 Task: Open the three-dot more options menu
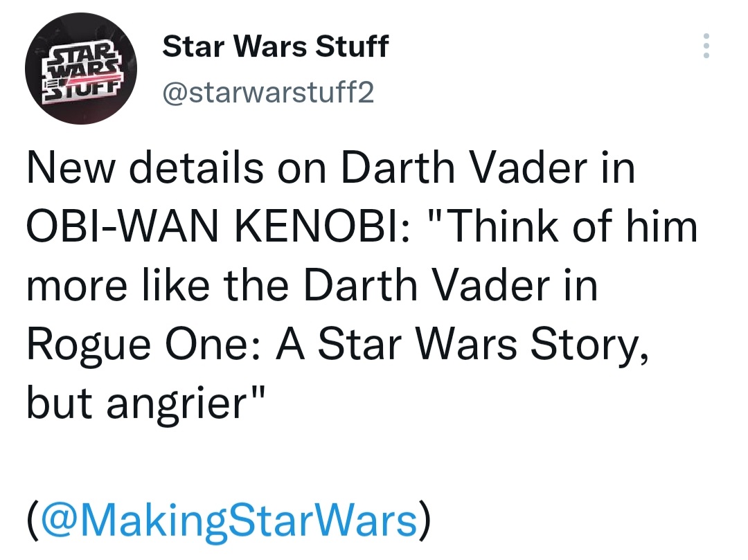pos(706,46)
